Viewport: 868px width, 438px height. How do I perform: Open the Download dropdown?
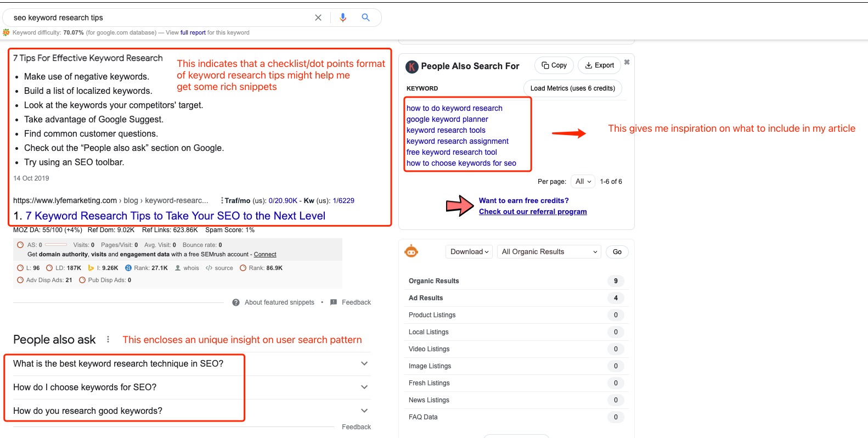[x=469, y=252]
